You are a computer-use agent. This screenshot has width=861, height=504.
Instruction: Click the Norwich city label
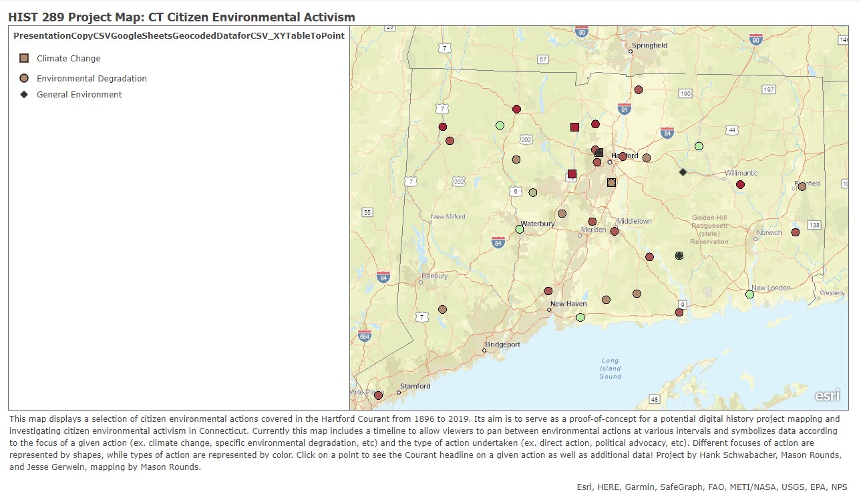click(x=769, y=233)
